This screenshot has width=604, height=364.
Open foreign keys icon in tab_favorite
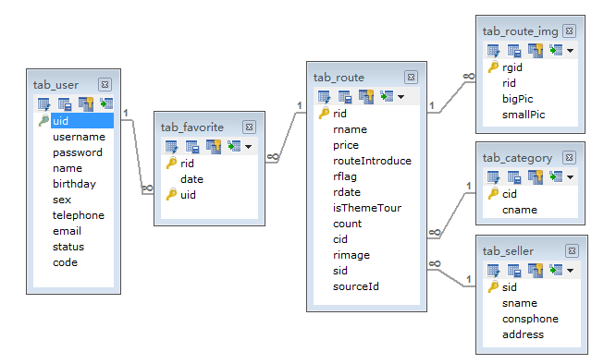214,147
